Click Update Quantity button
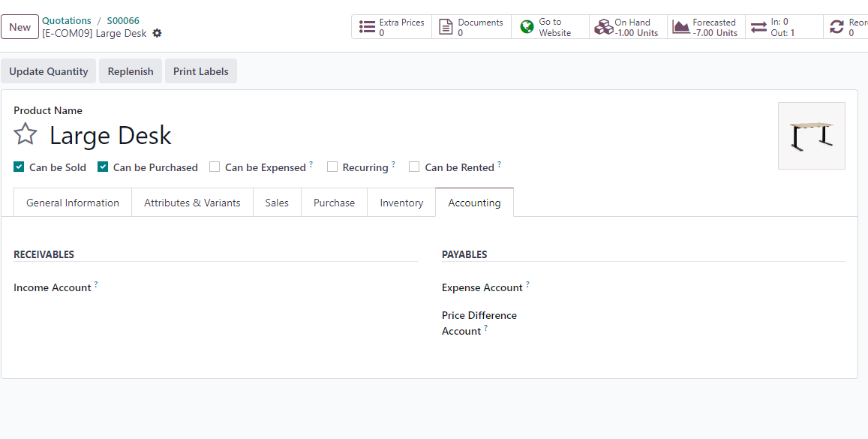 coord(49,71)
